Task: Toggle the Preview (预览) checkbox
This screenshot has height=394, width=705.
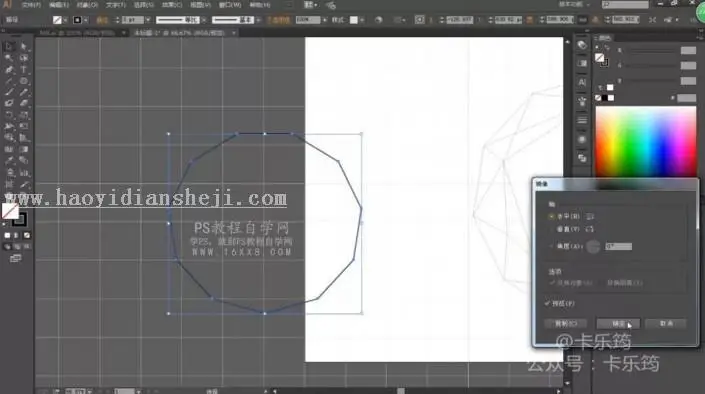Action: pos(547,304)
